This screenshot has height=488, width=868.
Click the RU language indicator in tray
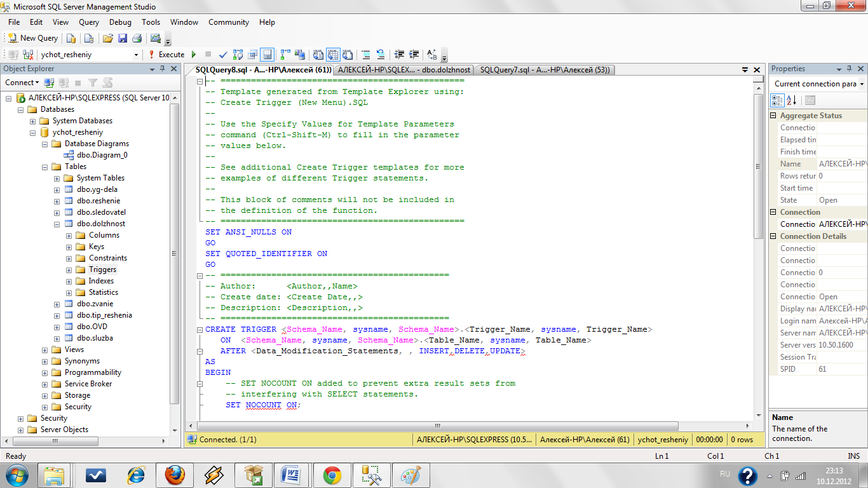pyautogui.click(x=725, y=474)
